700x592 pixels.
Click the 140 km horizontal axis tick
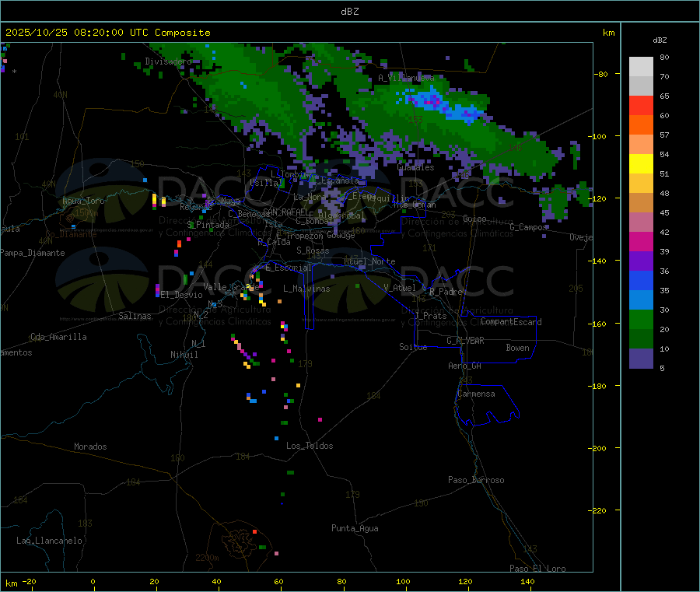[527, 581]
